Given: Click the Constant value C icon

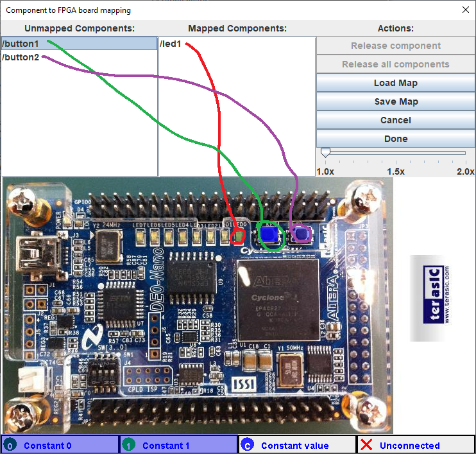Looking at the screenshot, I should tap(247, 445).
